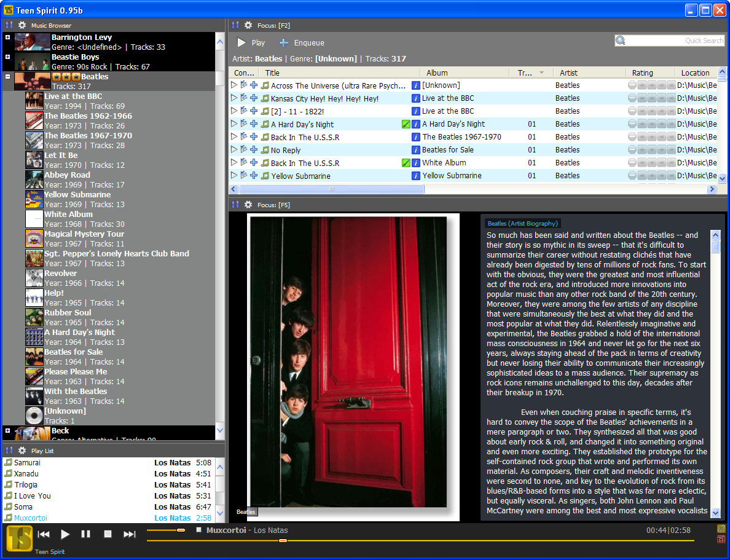Collapse the Beatles artist node
This screenshot has height=560, width=730.
pos(7,76)
